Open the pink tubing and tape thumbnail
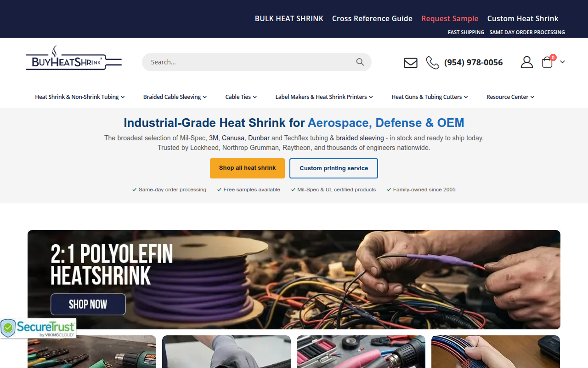Screen dimensions: 588x368 (x=361, y=351)
